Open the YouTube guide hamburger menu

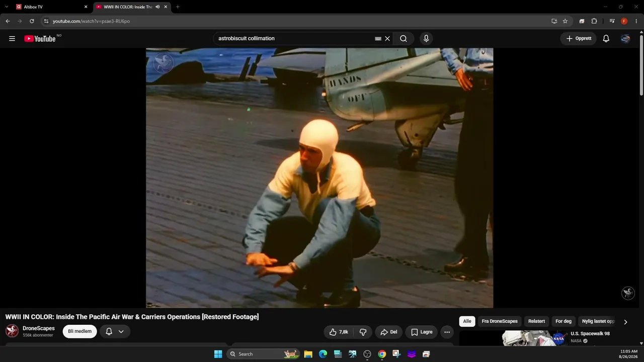(12, 39)
